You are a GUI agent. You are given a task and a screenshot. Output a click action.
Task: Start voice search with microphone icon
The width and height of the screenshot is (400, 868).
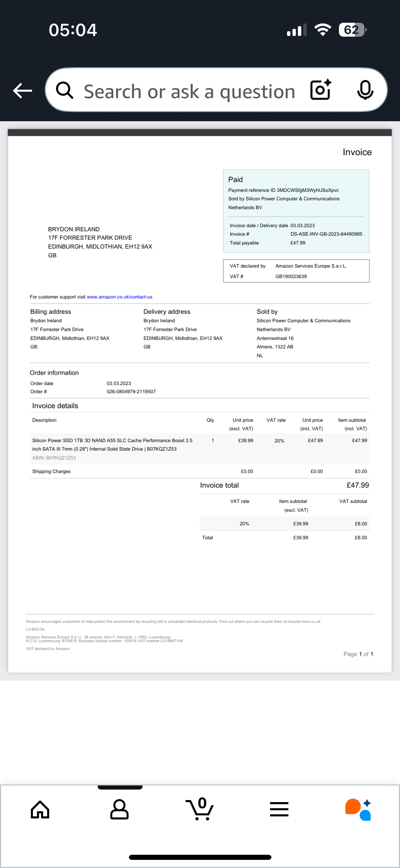[365, 90]
